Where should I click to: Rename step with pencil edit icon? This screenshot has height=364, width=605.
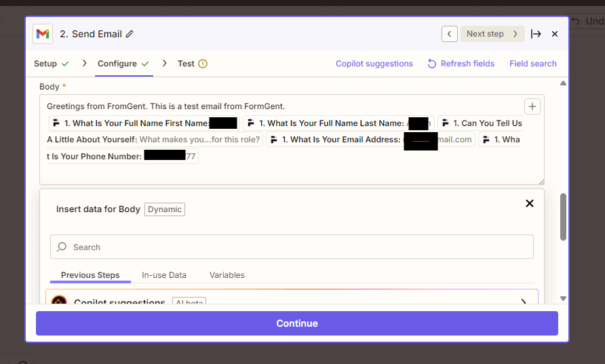tap(130, 34)
